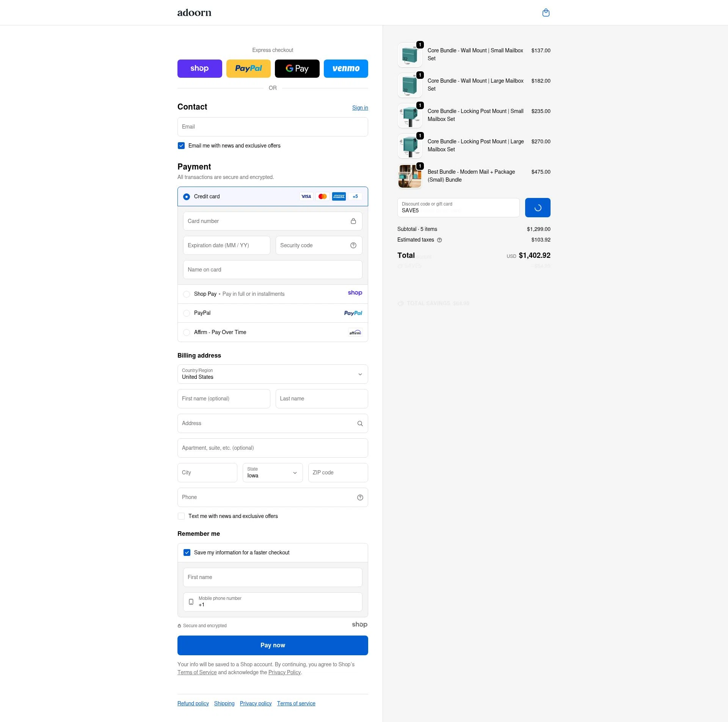Screen dimensions: 728x722
Task: Open the estimated taxes info icon
Action: (x=439, y=240)
